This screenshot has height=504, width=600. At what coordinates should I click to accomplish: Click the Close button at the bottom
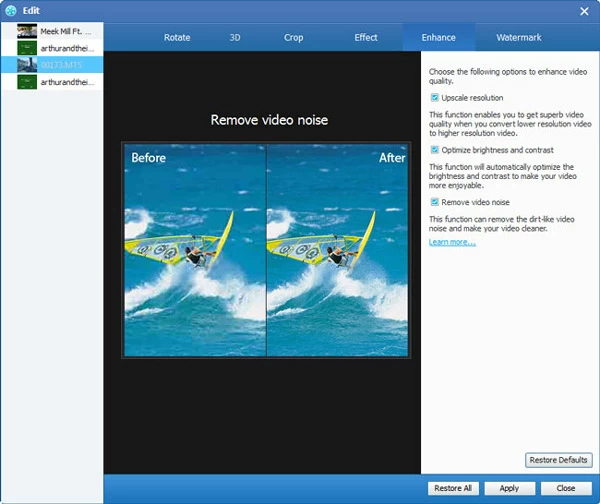pyautogui.click(x=566, y=488)
